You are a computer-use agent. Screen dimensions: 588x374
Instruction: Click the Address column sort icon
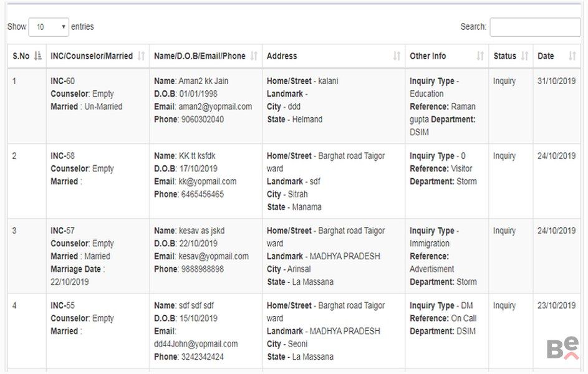(397, 56)
